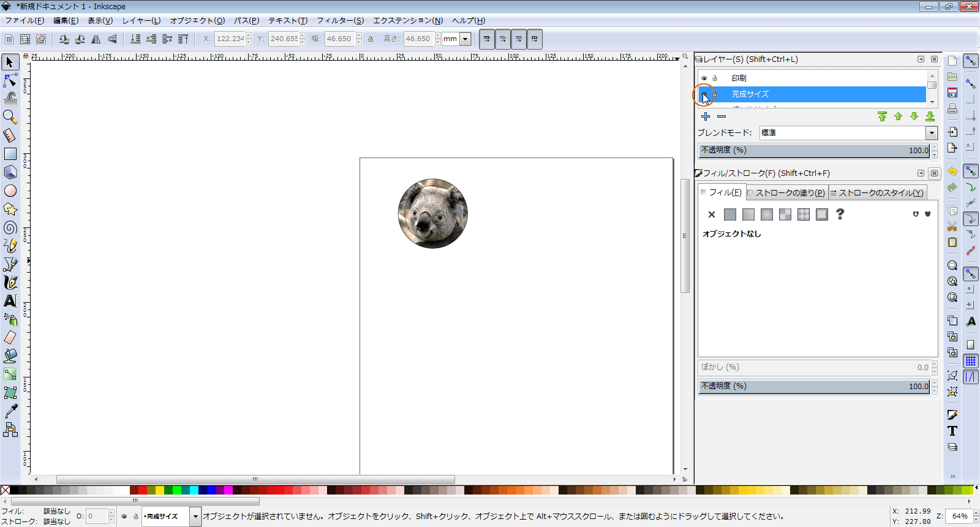Screen dimensions: 980x527
Task: Click the X coordinate input field
Action: pyautogui.click(x=230, y=39)
